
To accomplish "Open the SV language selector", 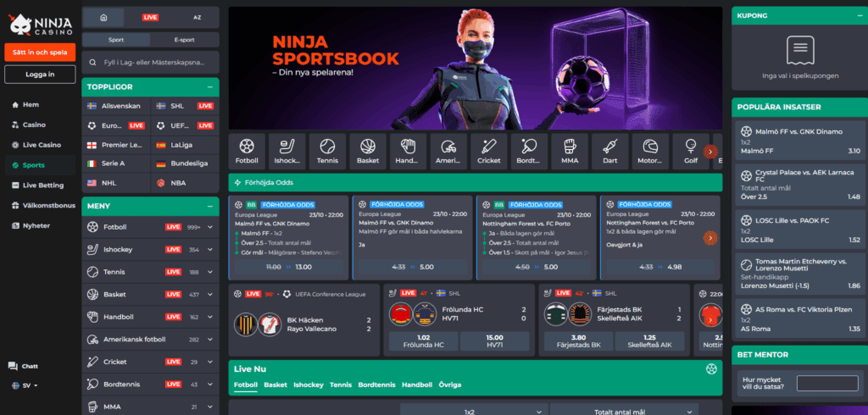I will click(x=25, y=385).
